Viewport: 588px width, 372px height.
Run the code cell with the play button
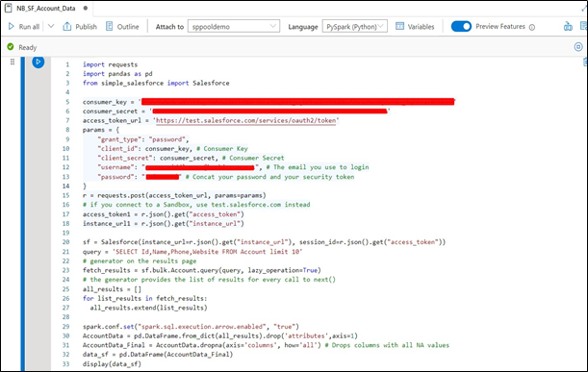tap(38, 62)
